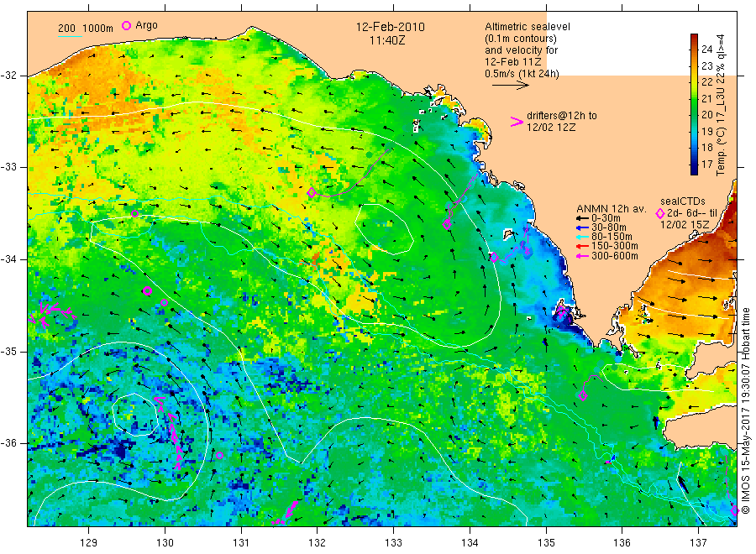Click the '132' longitude axis label
The image size is (756, 554).
pos(318,543)
